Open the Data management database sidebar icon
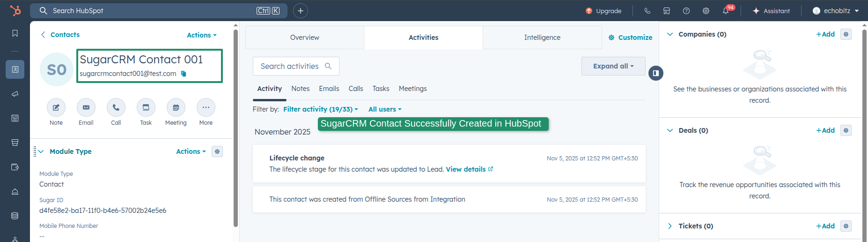 click(x=15, y=216)
